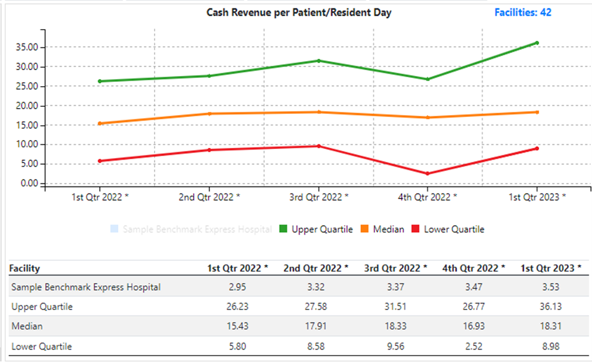The height and width of the screenshot is (364, 592).
Task: Click the 4th Qtr 2022 * chart axis label
Action: click(x=427, y=197)
